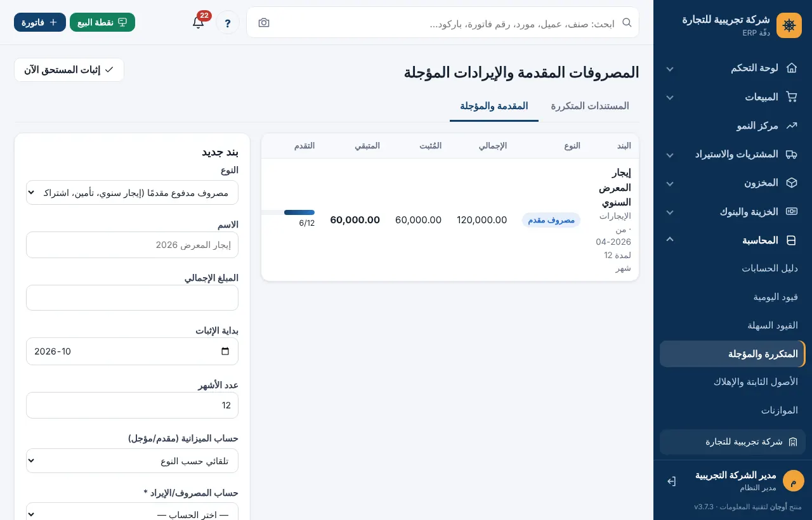Click the عدد الأشهر input field
Viewport: 812px width, 520px height.
tap(132, 405)
